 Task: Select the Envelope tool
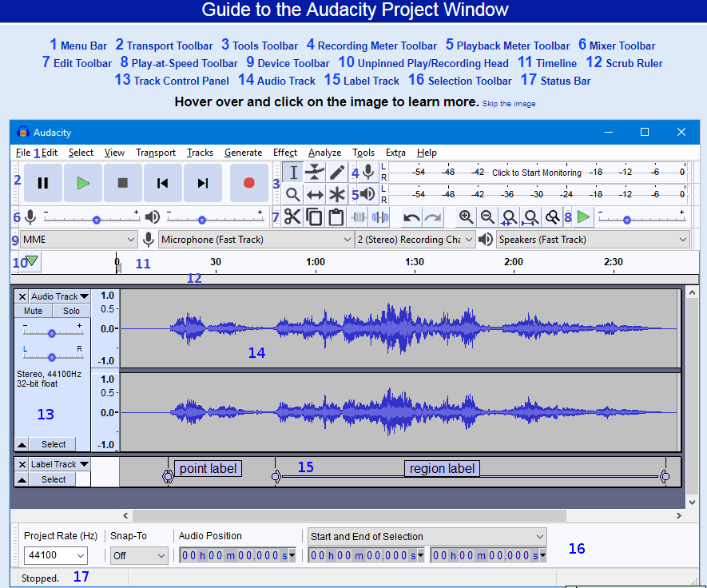(314, 172)
